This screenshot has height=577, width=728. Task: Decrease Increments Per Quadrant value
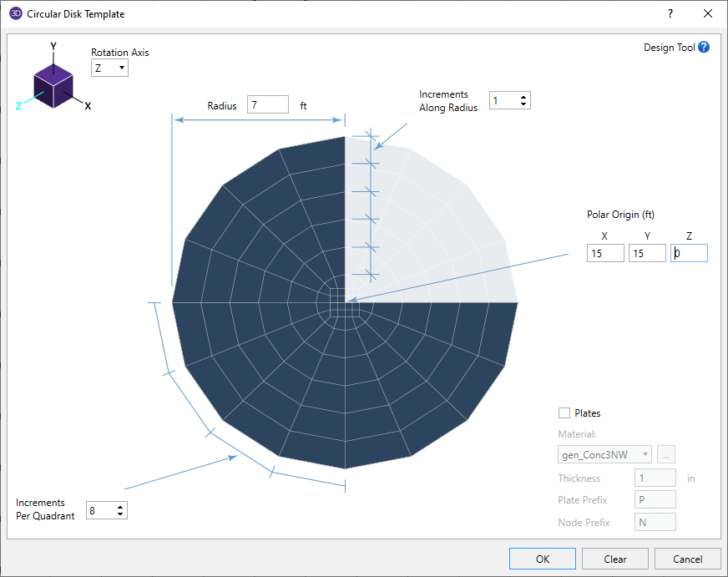click(121, 514)
